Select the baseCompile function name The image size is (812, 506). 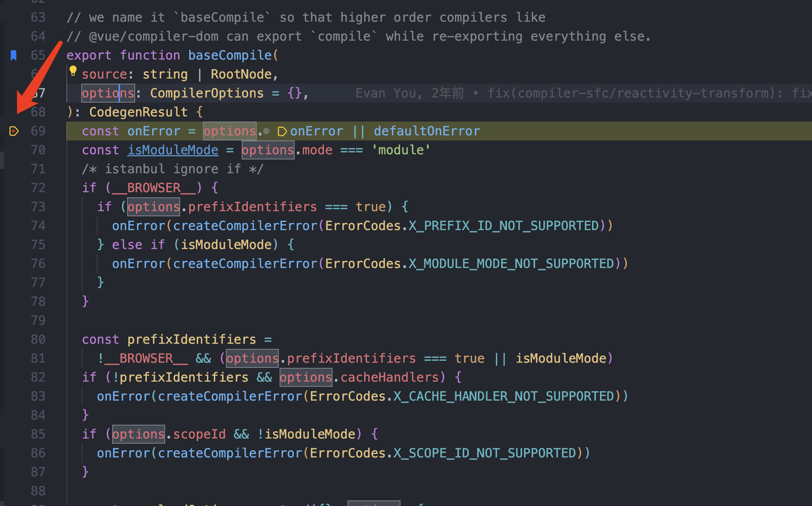click(x=230, y=55)
